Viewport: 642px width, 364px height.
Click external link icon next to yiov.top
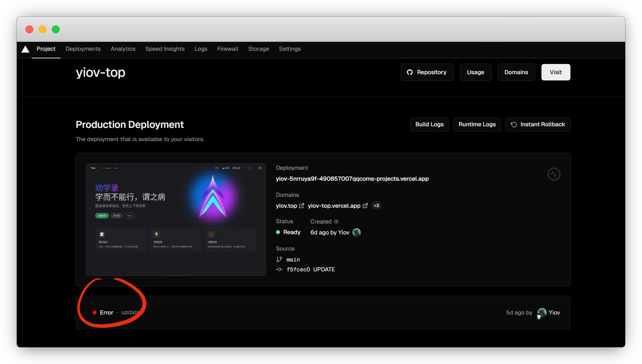click(x=301, y=206)
